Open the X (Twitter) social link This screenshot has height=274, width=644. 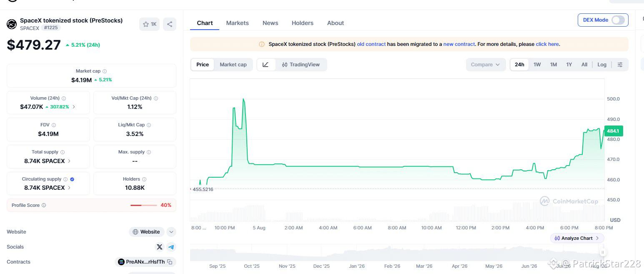click(160, 247)
